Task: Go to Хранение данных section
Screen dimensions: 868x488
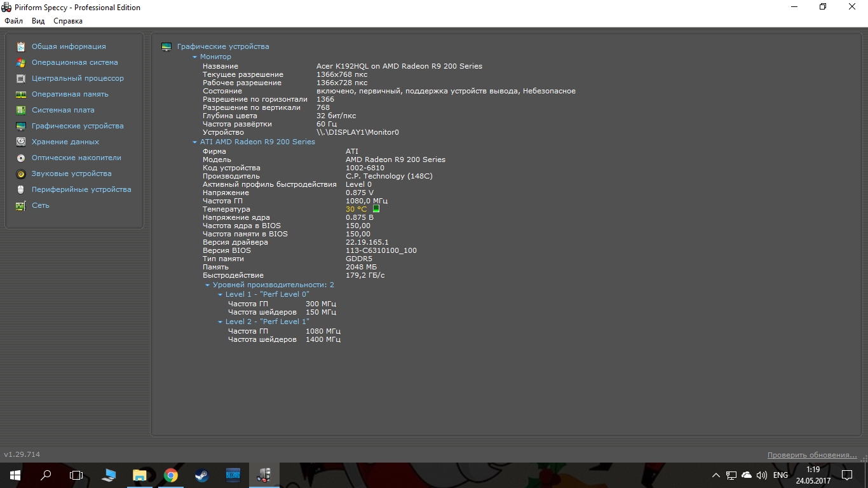Action: pyautogui.click(x=65, y=142)
